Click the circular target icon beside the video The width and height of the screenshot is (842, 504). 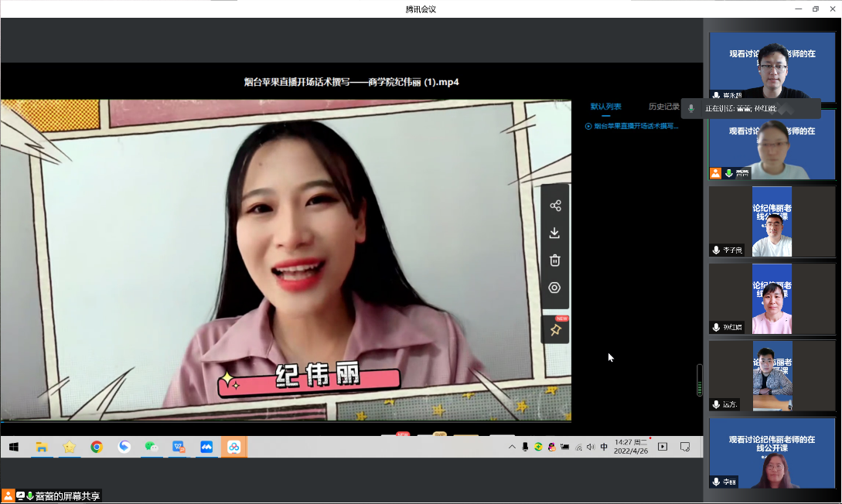554,288
